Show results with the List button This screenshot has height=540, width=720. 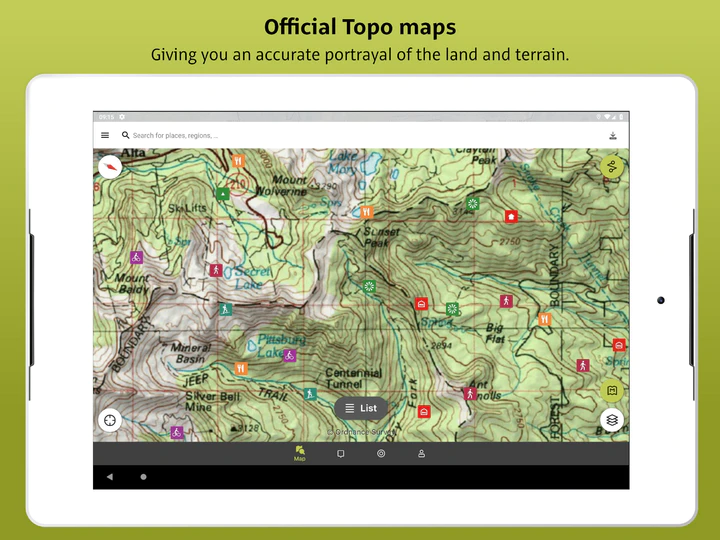click(360, 408)
